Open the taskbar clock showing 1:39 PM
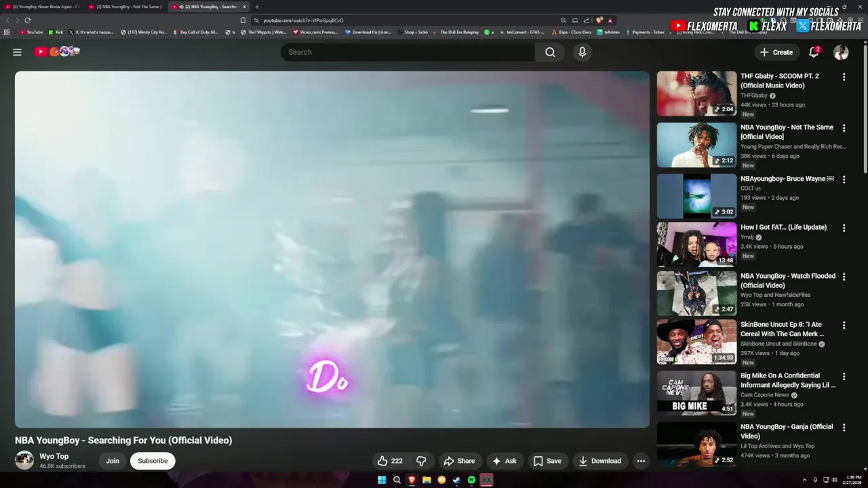 852,480
